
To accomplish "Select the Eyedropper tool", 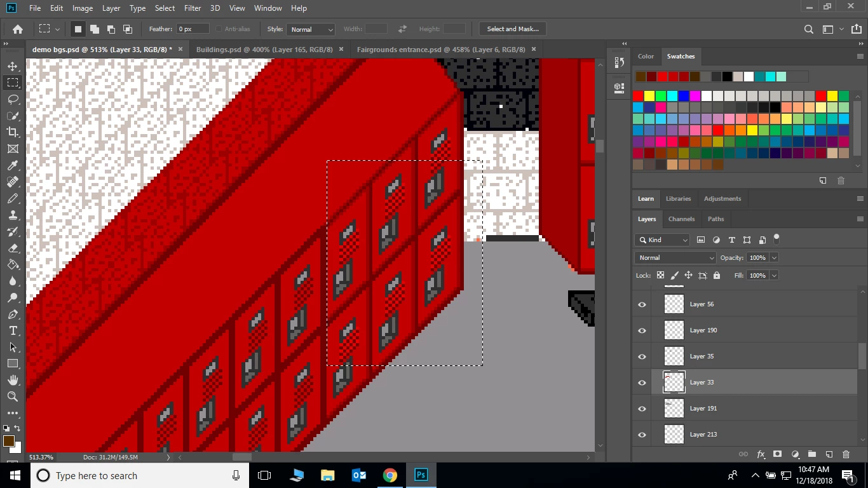I will 13,165.
